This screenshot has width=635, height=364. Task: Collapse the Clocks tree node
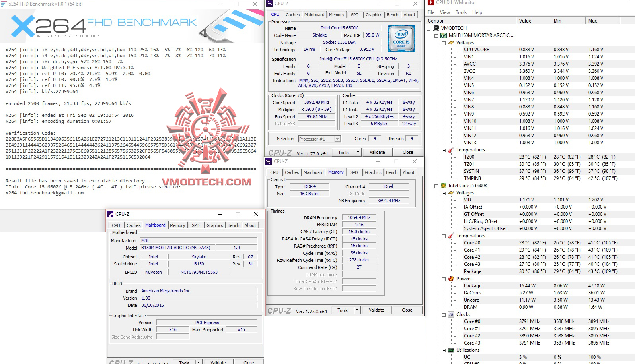pyautogui.click(x=444, y=314)
